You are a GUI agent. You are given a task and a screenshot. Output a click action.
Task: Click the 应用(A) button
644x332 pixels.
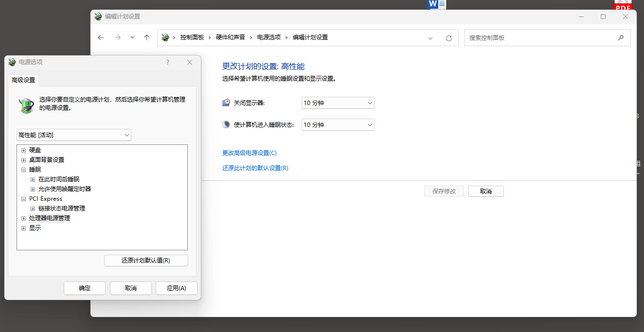pos(177,288)
